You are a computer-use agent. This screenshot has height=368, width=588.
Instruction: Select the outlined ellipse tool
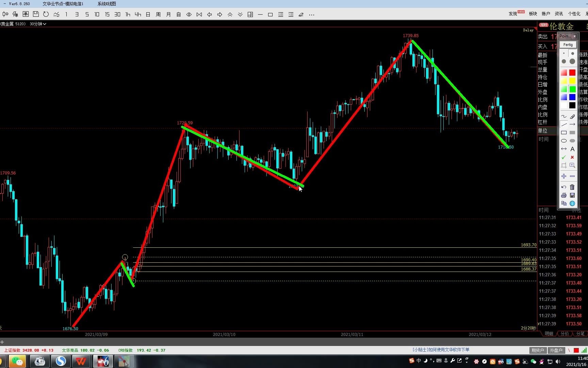[564, 141]
